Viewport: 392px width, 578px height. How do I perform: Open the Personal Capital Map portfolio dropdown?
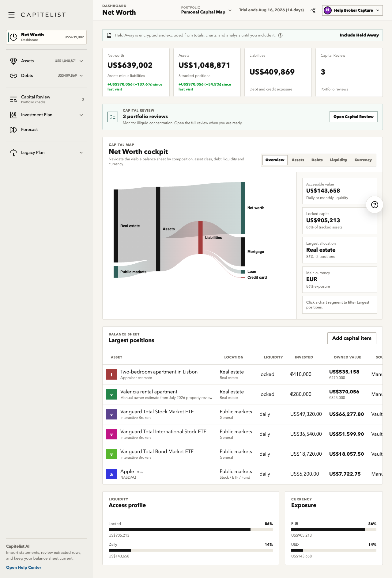tap(206, 10)
